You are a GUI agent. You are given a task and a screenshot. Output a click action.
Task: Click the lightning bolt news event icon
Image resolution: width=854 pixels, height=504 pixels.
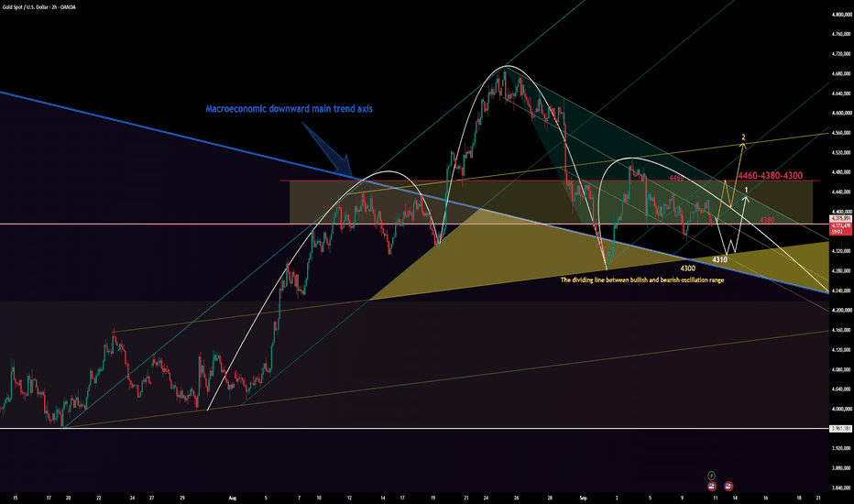pyautogui.click(x=711, y=476)
